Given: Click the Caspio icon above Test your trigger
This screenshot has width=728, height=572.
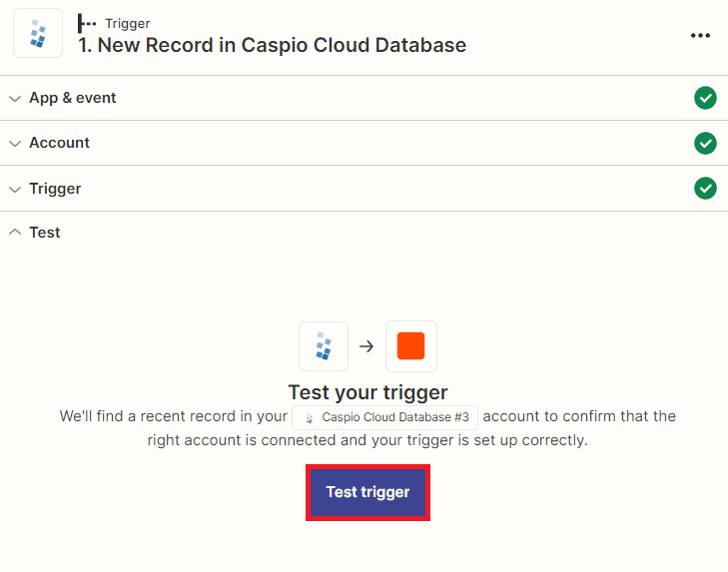Looking at the screenshot, I should (x=324, y=346).
